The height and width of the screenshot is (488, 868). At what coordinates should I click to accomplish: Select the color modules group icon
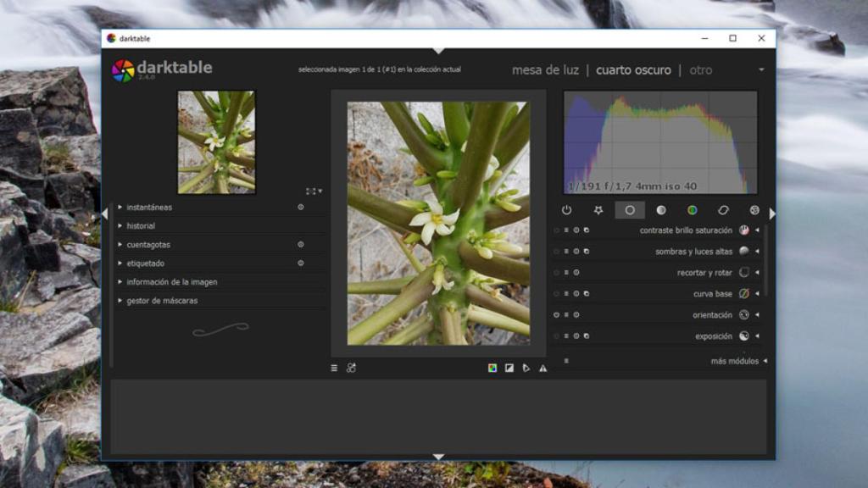click(x=693, y=210)
